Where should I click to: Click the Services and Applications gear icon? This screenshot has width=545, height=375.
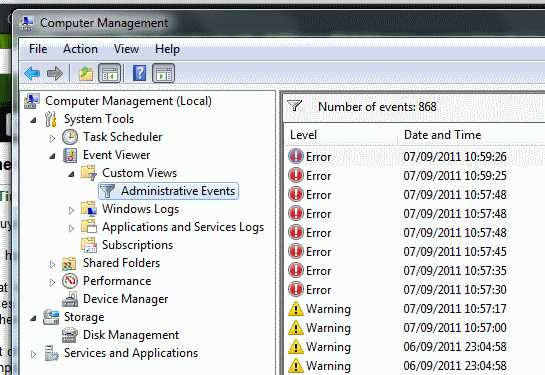[51, 353]
